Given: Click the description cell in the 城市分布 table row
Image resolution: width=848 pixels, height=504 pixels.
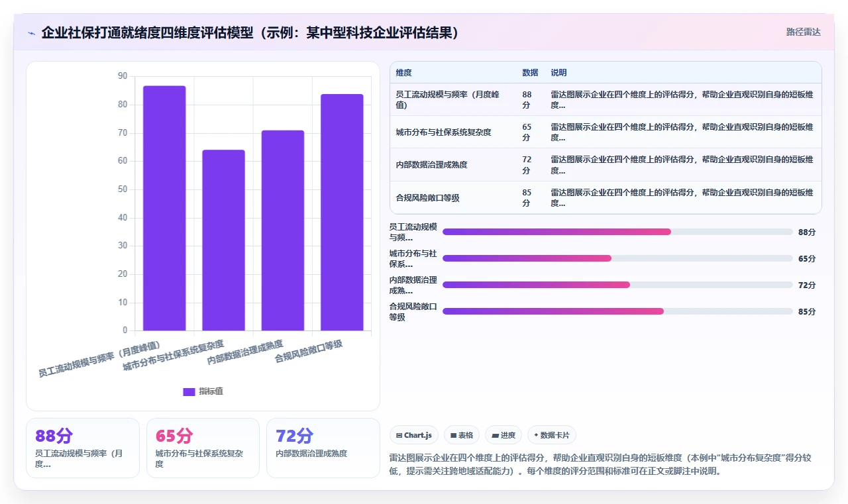Looking at the screenshot, I should [x=682, y=132].
